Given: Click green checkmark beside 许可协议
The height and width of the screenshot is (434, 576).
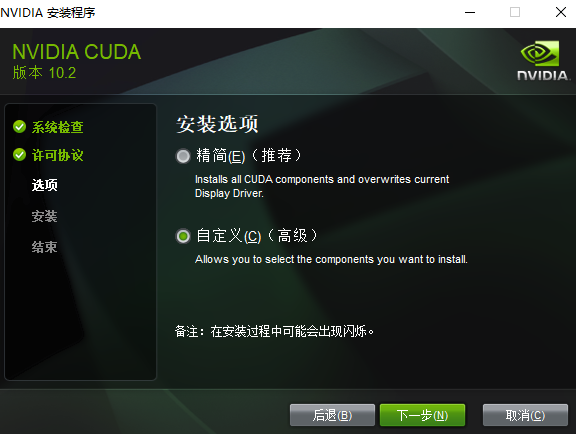Looking at the screenshot, I should pyautogui.click(x=19, y=155).
